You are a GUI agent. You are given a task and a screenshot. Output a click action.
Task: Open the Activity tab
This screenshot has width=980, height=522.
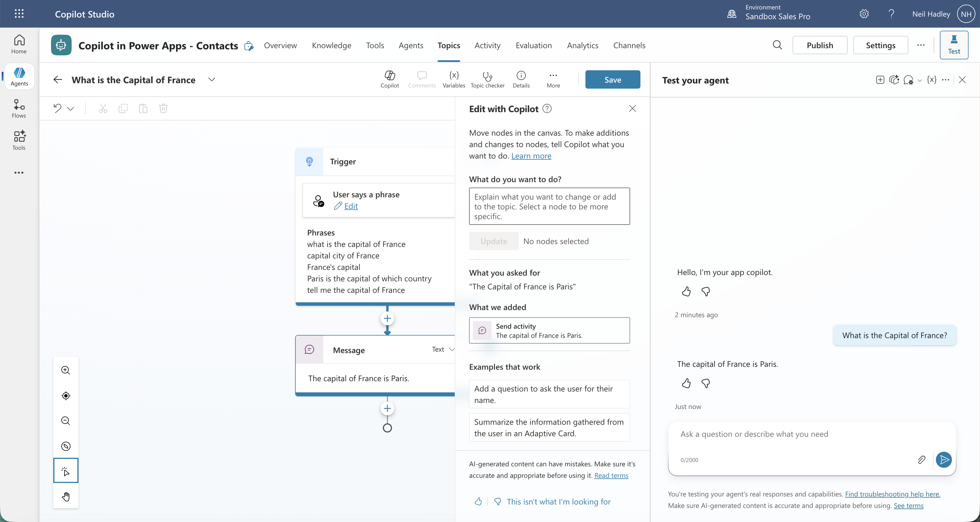tap(487, 45)
